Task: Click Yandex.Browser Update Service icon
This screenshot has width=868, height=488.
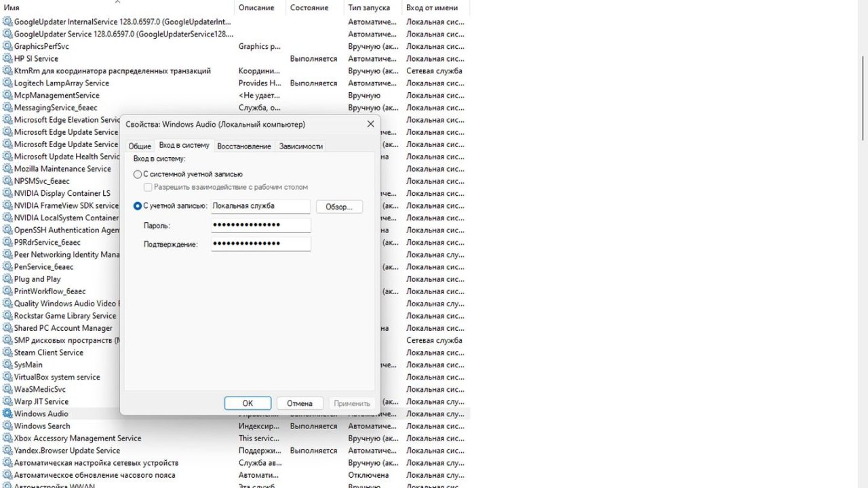Action: (7, 451)
